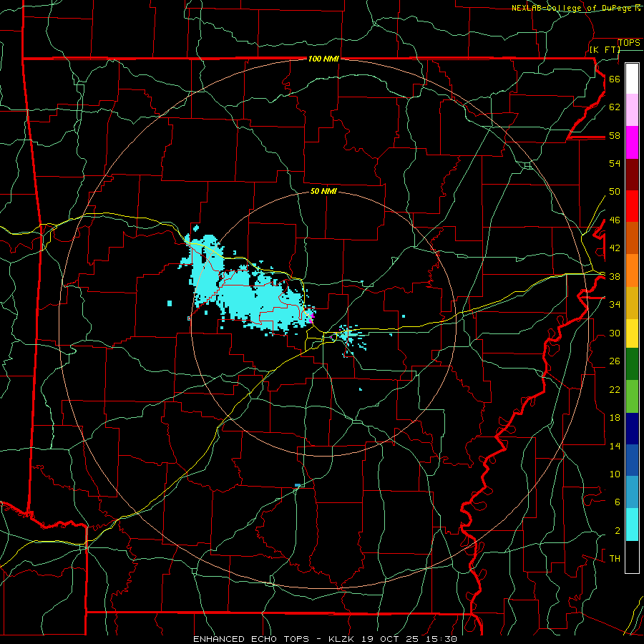Viewport: 644px width, 644px height.
Task: Click the light green legend swatch
Action: [x=632, y=396]
